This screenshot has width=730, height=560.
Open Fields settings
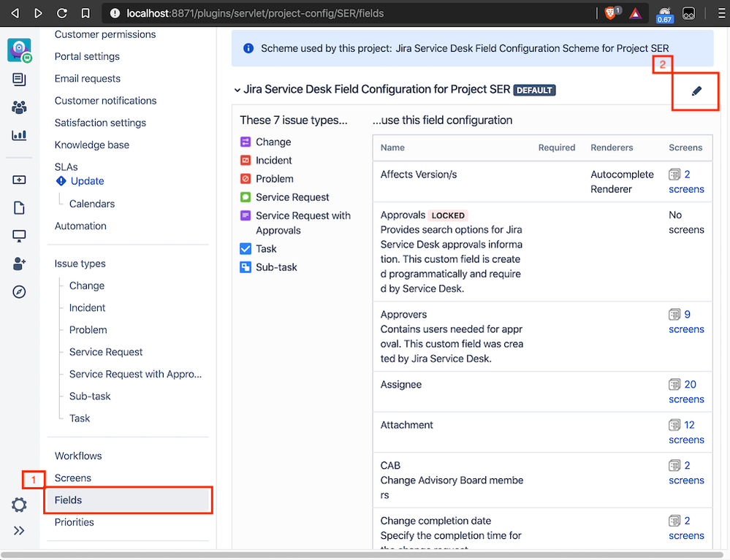pyautogui.click(x=128, y=500)
